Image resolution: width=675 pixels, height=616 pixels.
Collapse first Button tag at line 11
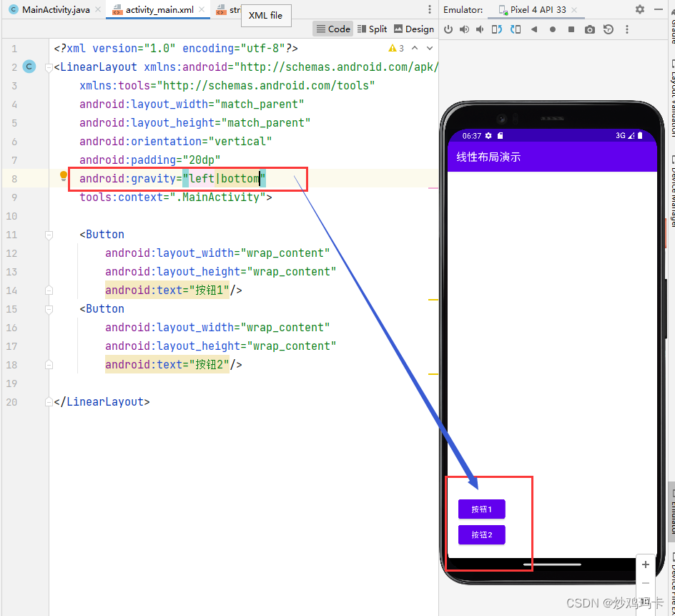click(x=49, y=235)
